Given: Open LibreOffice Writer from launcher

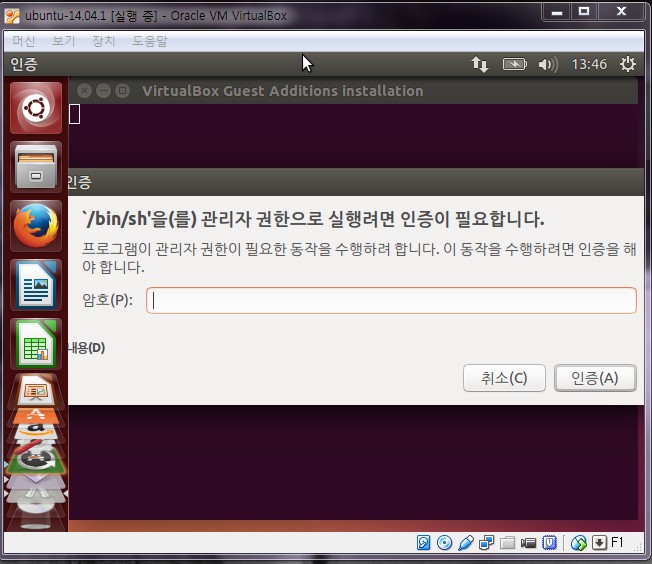Looking at the screenshot, I should click(36, 285).
